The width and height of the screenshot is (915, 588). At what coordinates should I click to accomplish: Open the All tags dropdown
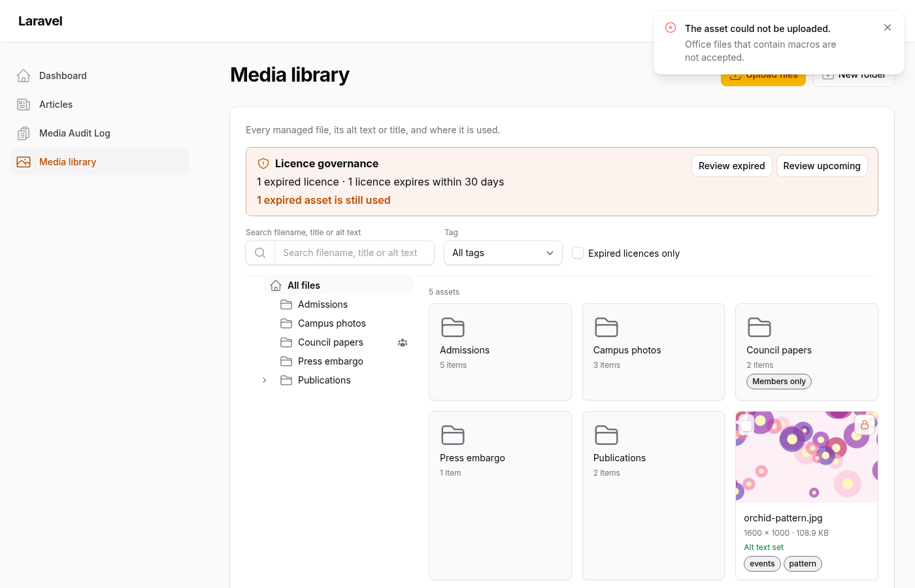[x=503, y=253]
